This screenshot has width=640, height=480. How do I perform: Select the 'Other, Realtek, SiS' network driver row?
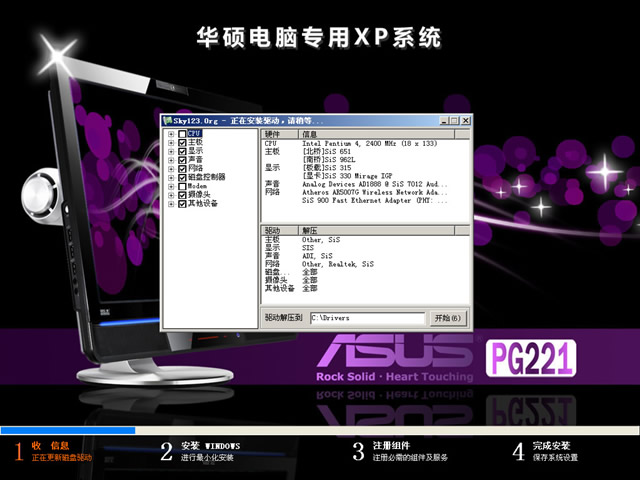pos(365,264)
